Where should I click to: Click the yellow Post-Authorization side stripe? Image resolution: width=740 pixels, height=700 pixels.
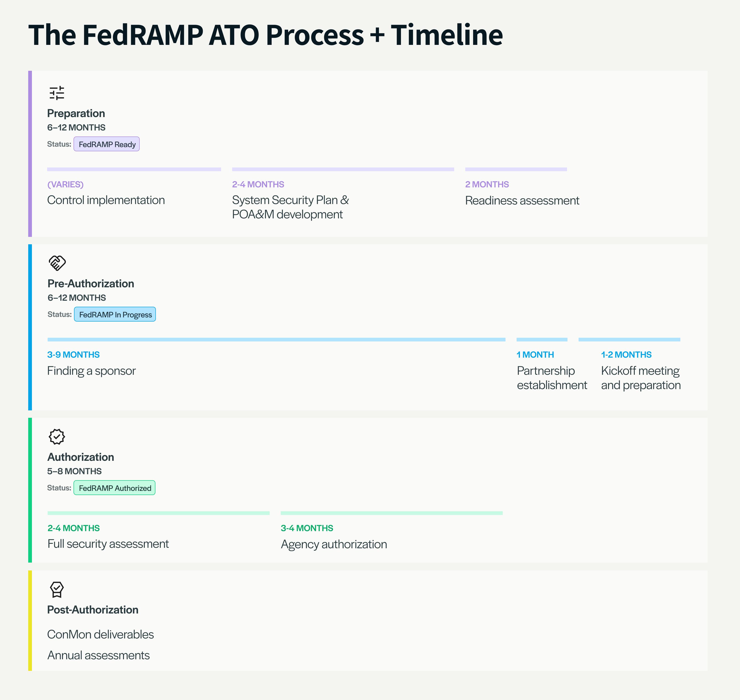(30, 620)
